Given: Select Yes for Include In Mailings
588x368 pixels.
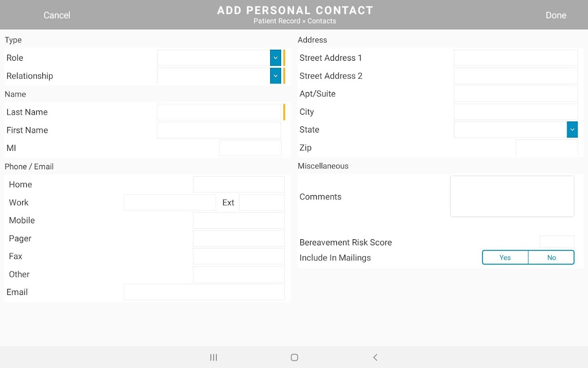Looking at the screenshot, I should [505, 258].
